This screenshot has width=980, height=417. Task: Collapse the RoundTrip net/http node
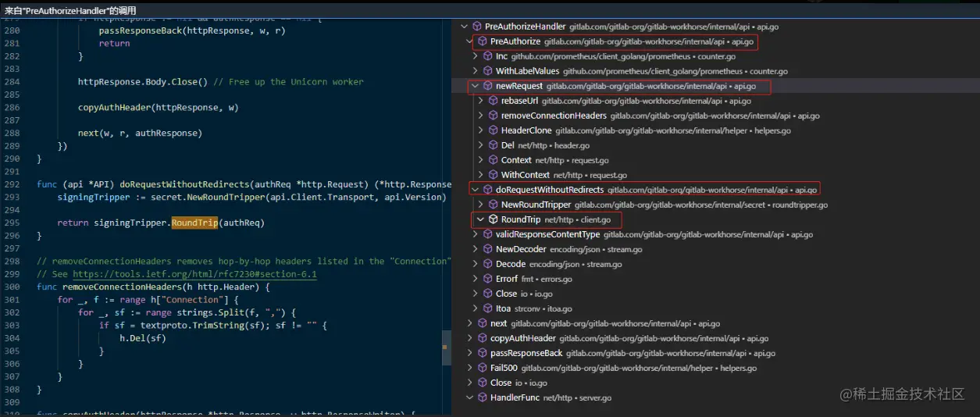480,219
